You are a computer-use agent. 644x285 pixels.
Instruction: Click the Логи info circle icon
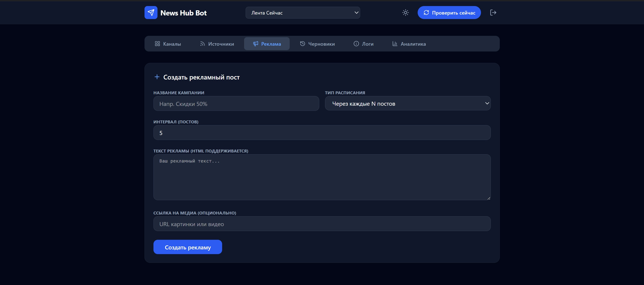point(356,44)
